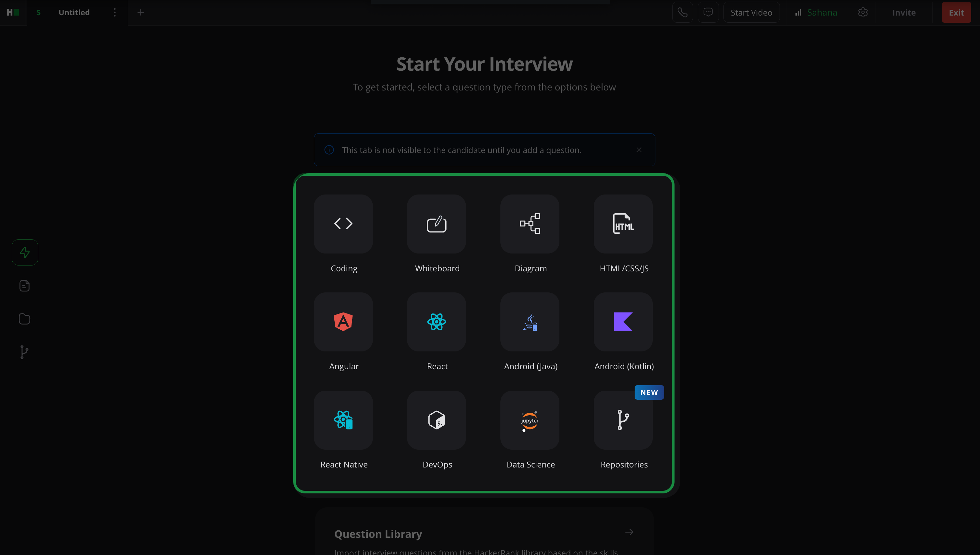
Task: Pick the HTML/CSS/JS question icon
Action: click(x=623, y=224)
